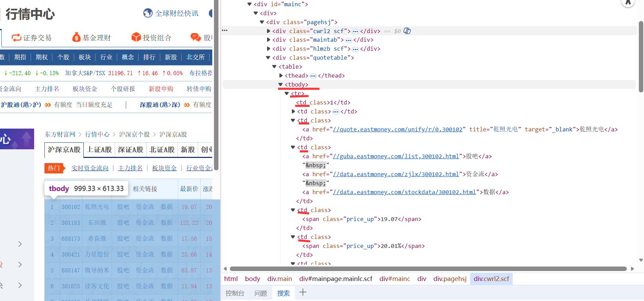This screenshot has width=644, height=301.
Task: Click 沪深京个股 in the breadcrumb
Action: pos(134,134)
